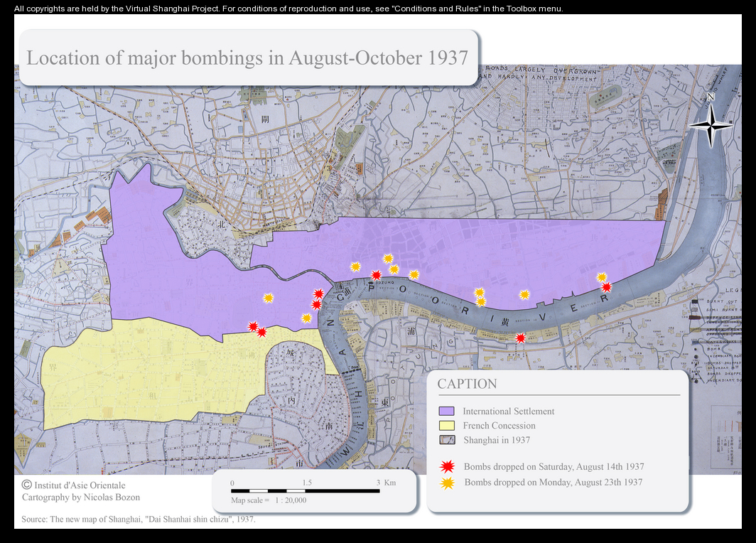Click the CAPTION heading in the legend box
This screenshot has height=543, width=756.
pos(467,384)
